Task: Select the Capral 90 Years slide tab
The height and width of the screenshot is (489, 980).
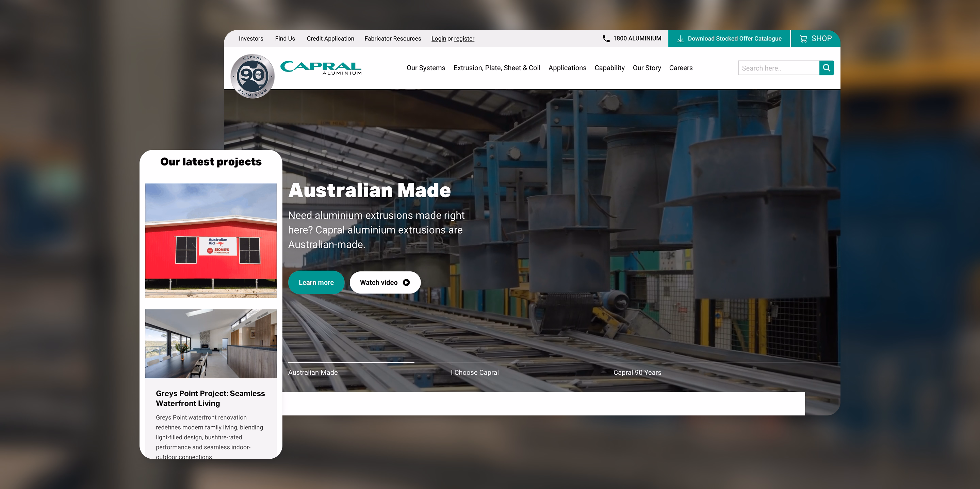Action: (x=637, y=373)
